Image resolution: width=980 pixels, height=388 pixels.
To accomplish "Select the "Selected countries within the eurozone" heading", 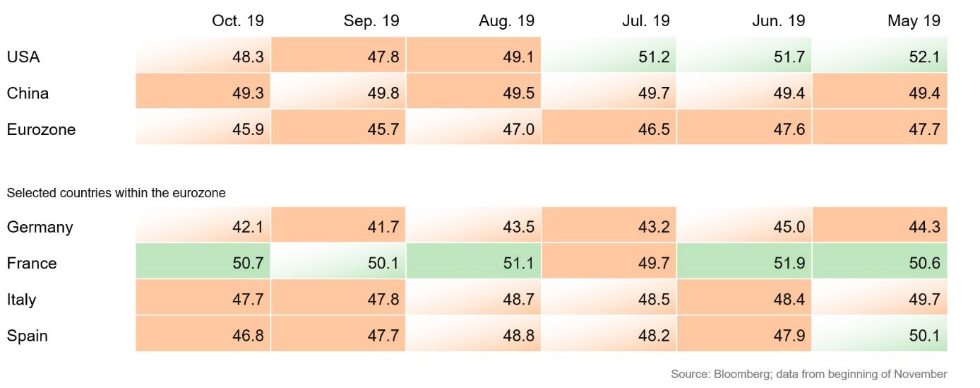I will pyautogui.click(x=116, y=192).
